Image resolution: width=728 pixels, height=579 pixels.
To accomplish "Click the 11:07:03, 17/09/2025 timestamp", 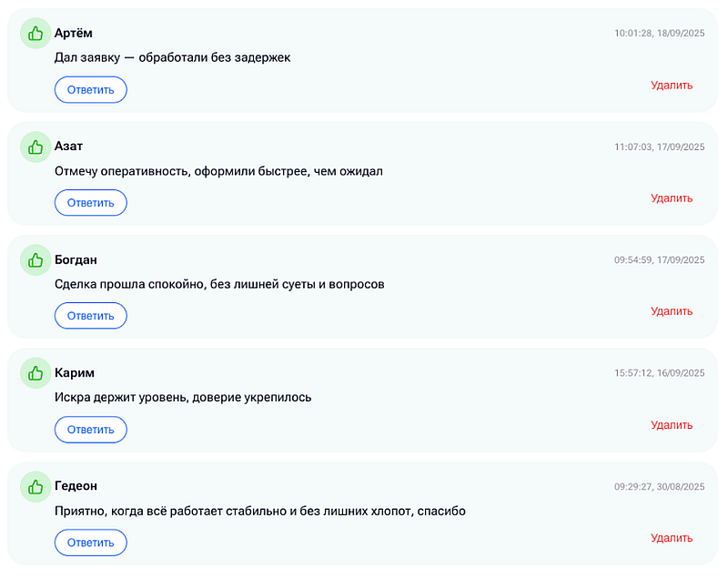I will 659,147.
